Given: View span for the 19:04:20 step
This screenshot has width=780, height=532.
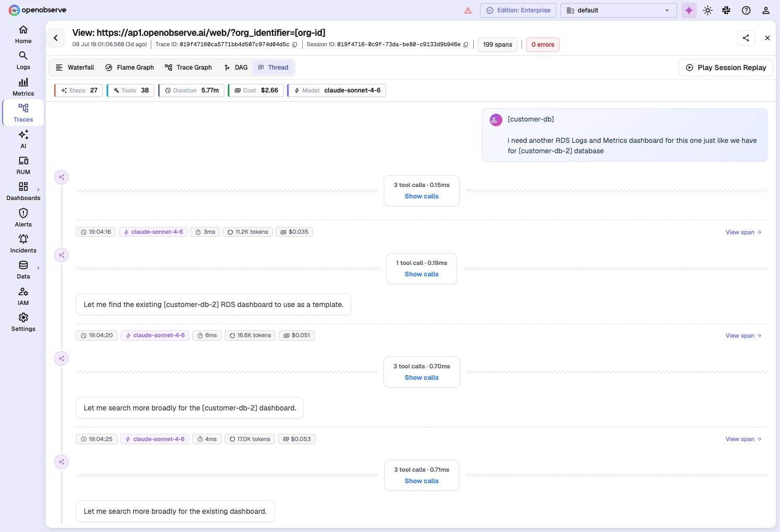Looking at the screenshot, I should coord(744,336).
